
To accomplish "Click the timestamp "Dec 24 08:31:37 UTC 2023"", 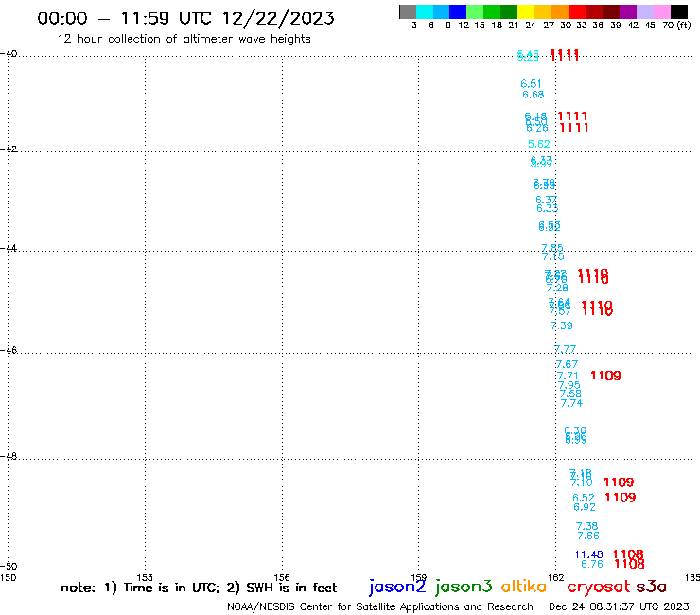I will [x=619, y=606].
